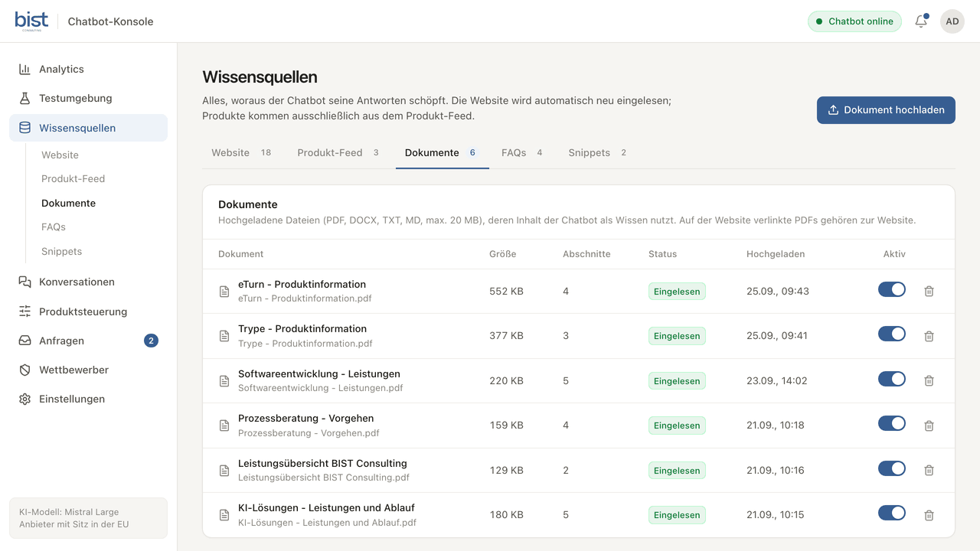The image size is (980, 551).
Task: Open the Produkt-Feed tab
Action: pos(338,153)
